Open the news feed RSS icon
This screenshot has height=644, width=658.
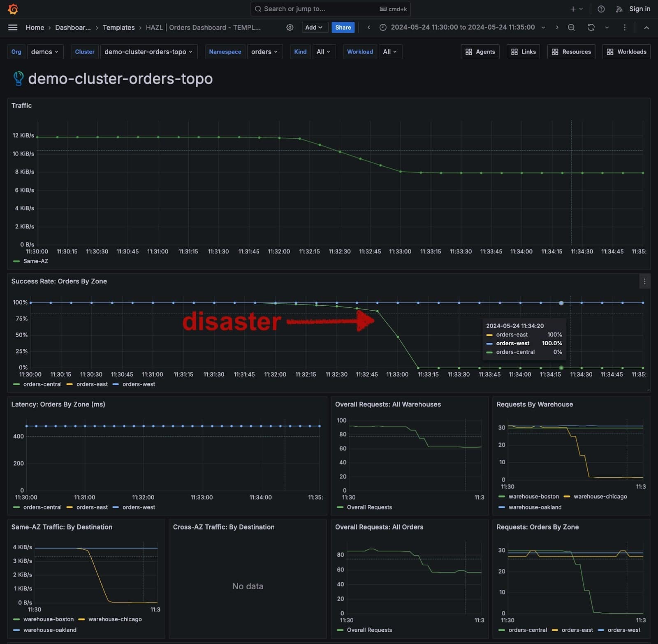(x=619, y=9)
